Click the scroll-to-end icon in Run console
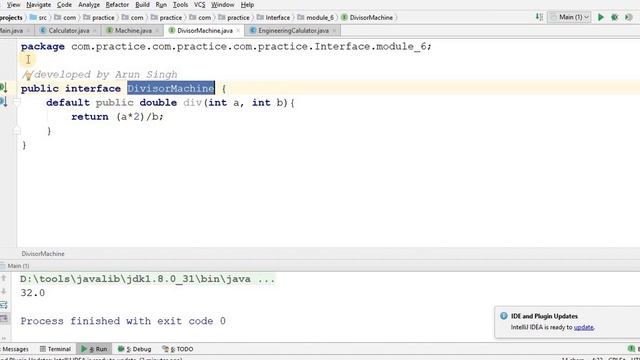 (4, 318)
